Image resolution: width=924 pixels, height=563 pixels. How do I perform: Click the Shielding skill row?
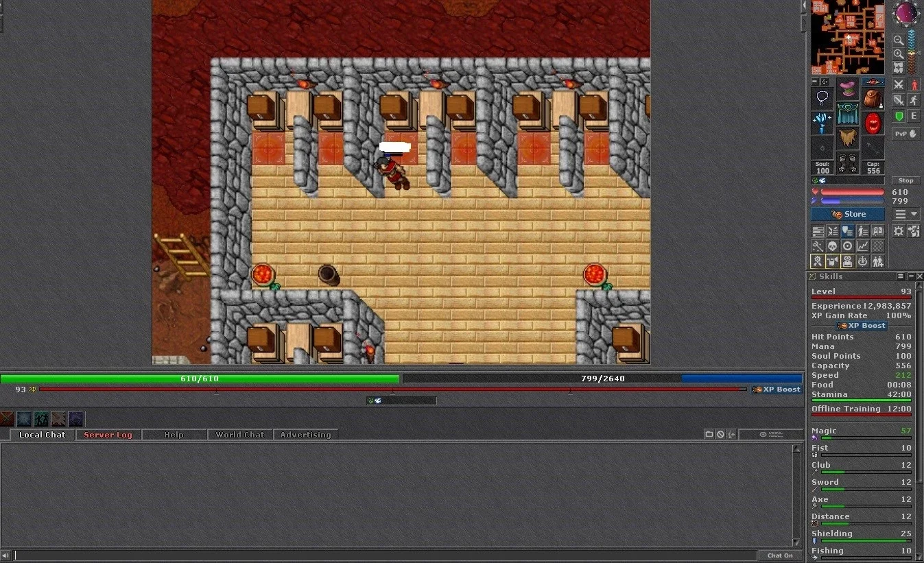coord(862,536)
